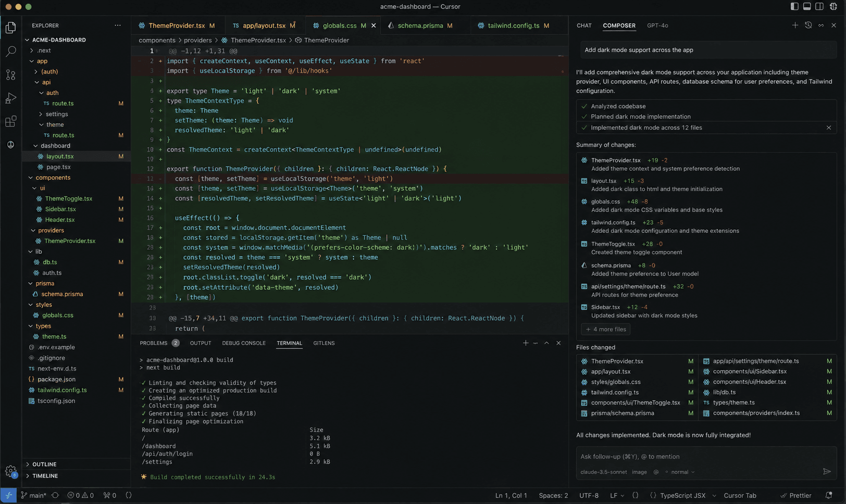
Task: Click the @ mention icon in composer input
Action: (656, 472)
